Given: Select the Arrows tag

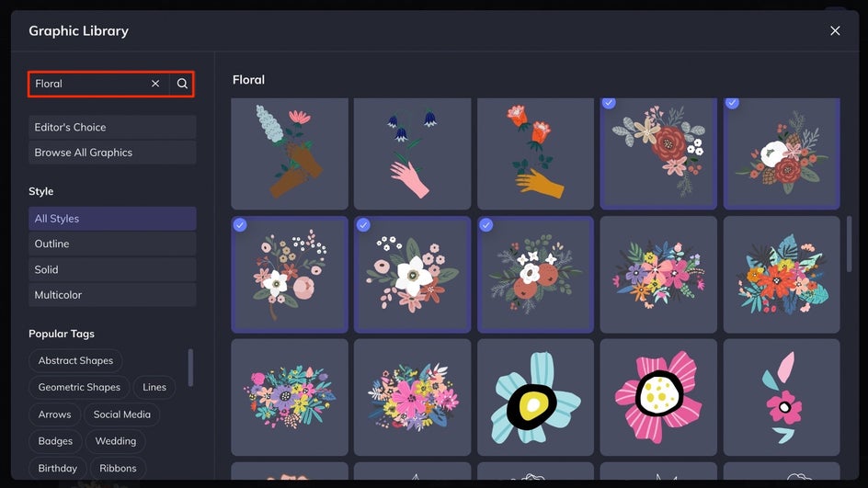Looking at the screenshot, I should click(x=55, y=414).
